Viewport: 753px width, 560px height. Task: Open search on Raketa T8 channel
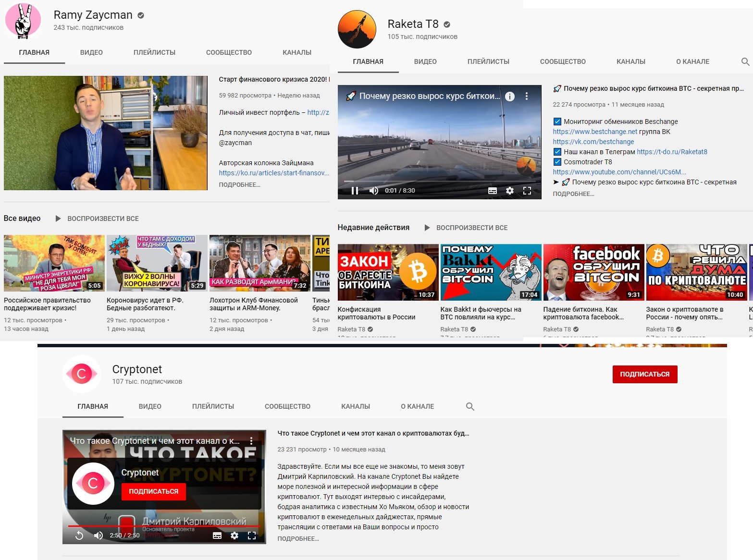click(745, 61)
